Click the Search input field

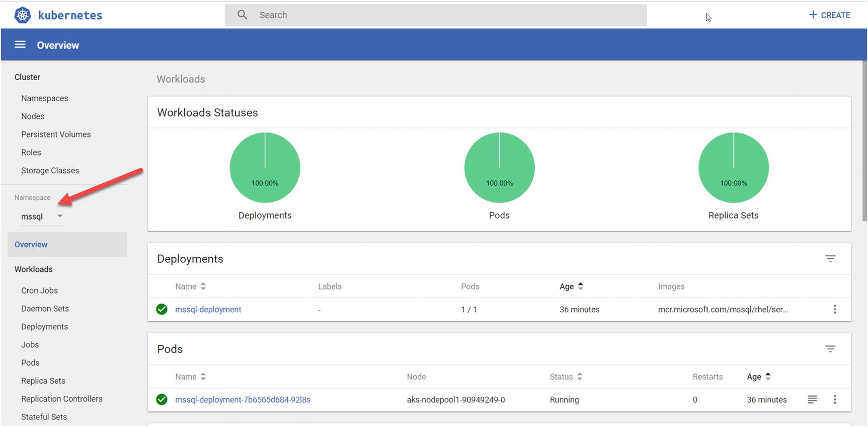436,15
